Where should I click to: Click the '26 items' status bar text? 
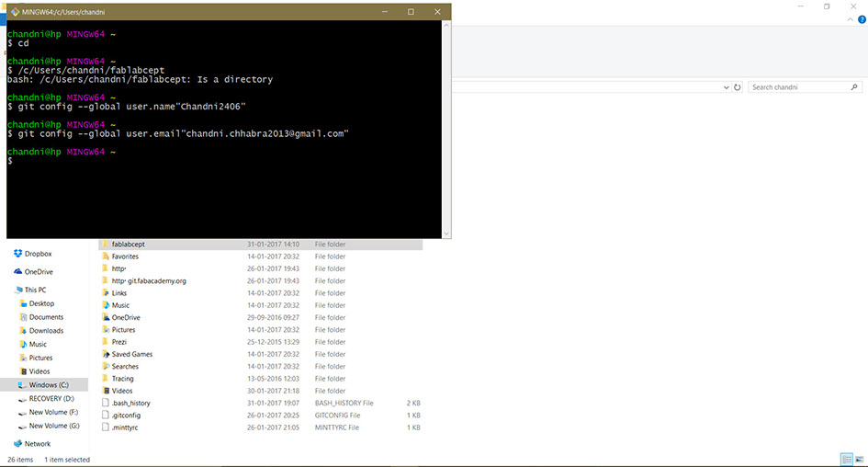click(20, 460)
